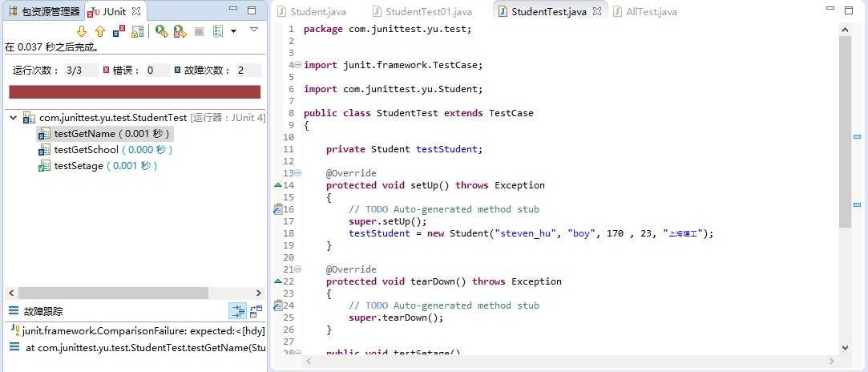Click editor scrollbar down arrow
Image resolution: width=868 pixels, height=372 pixels.
coord(845,348)
